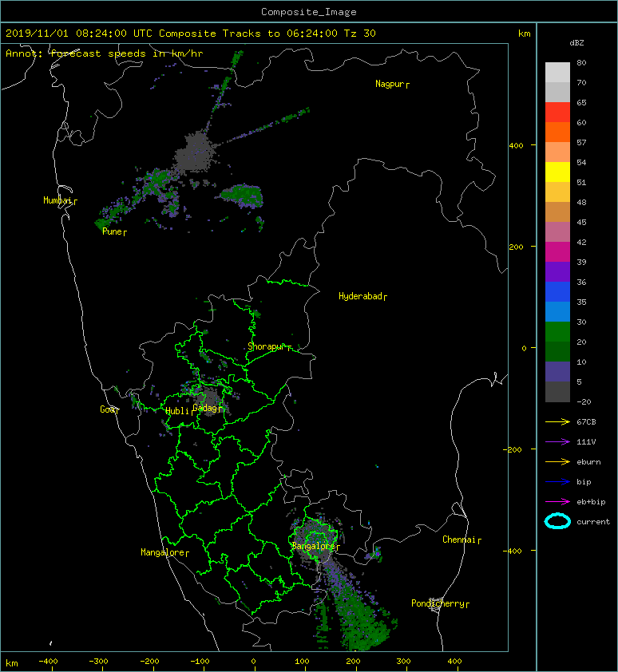This screenshot has height=672, width=618.
Task: Click the -200 tick on the vertical km axis
Action: pyautogui.click(x=513, y=449)
